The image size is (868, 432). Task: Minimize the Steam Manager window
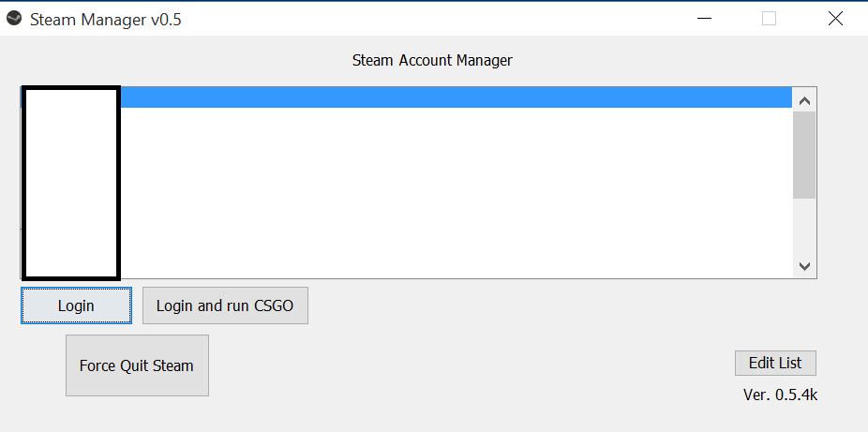[703, 19]
